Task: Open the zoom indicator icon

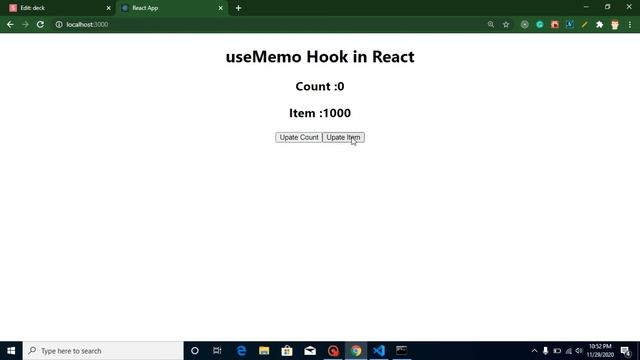Action: point(491,24)
